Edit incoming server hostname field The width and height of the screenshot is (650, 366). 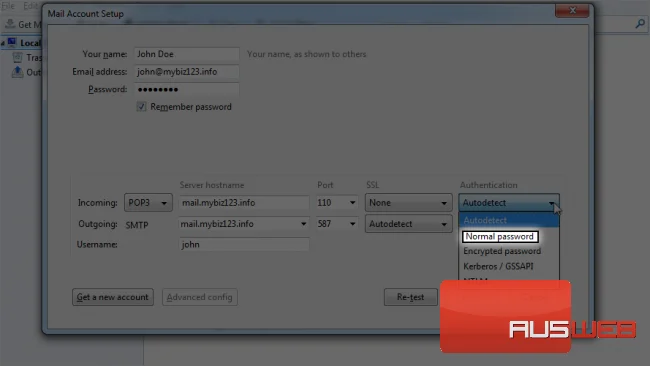pyautogui.click(x=244, y=203)
